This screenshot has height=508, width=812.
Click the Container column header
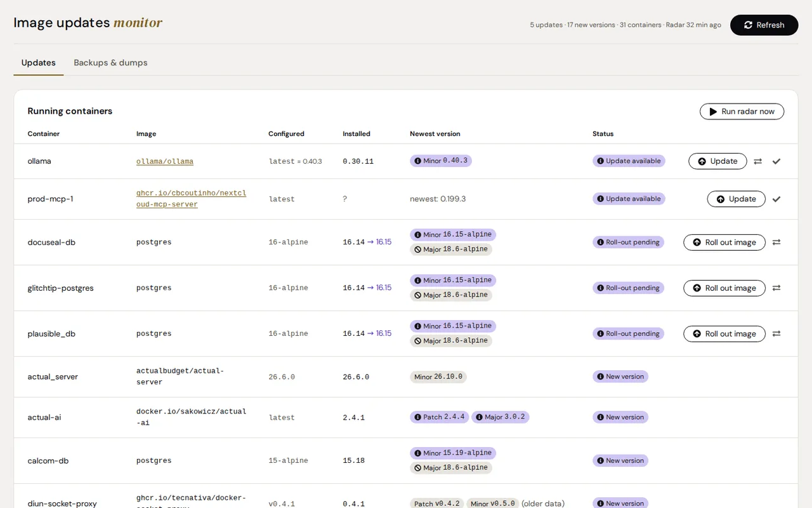[x=44, y=134]
